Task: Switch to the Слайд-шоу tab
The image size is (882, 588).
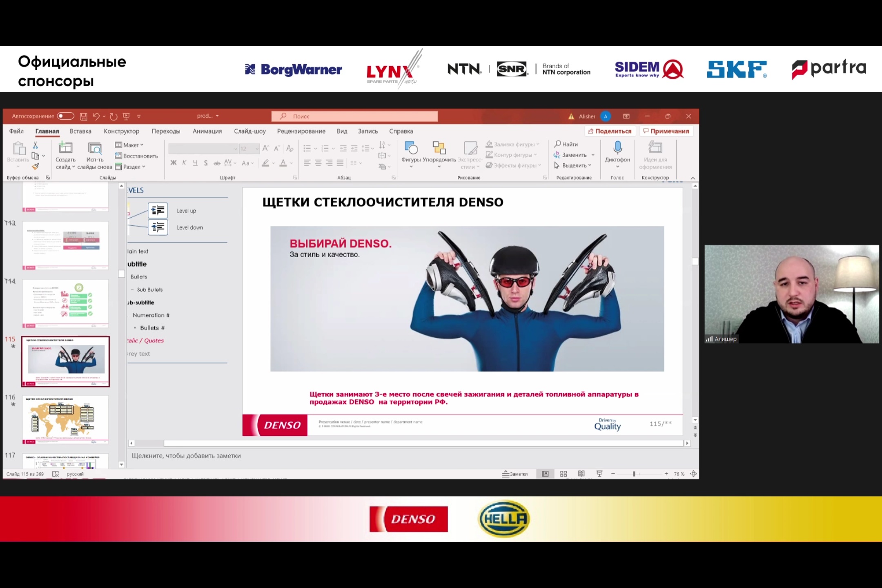Action: pyautogui.click(x=249, y=131)
